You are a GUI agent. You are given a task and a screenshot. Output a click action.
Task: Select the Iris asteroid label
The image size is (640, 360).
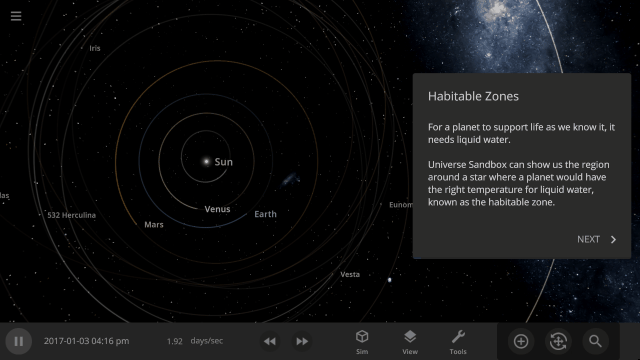95,48
